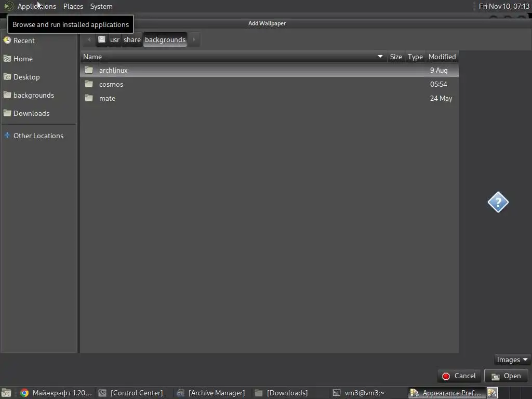
Task: Open the Applications menu
Action: click(37, 6)
